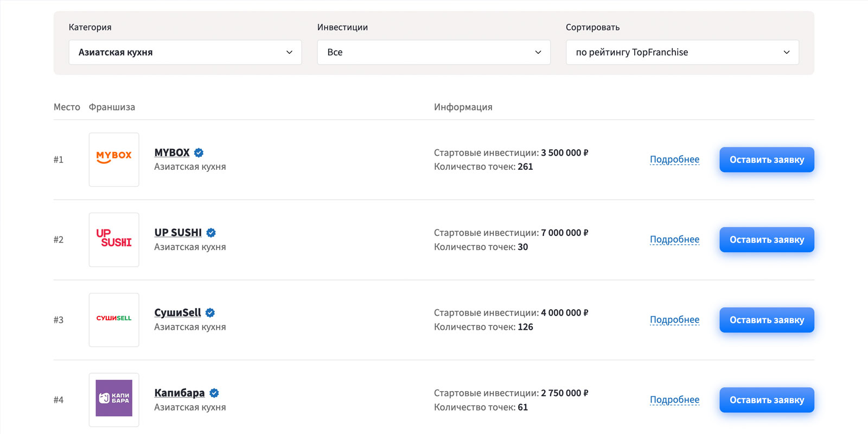Image resolution: width=868 pixels, height=434 pixels.
Task: Click Подробнее for СушиSell
Action: [674, 320]
